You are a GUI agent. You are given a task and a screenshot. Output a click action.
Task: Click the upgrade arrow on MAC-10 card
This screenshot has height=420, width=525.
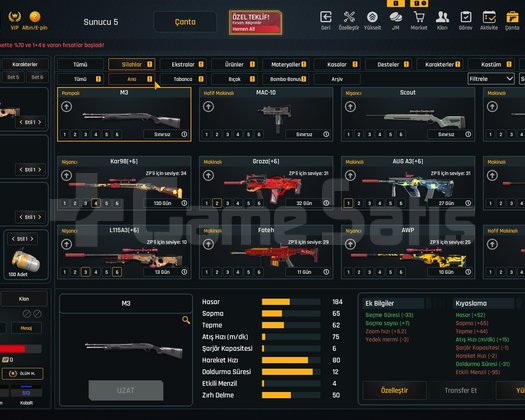tap(208, 107)
